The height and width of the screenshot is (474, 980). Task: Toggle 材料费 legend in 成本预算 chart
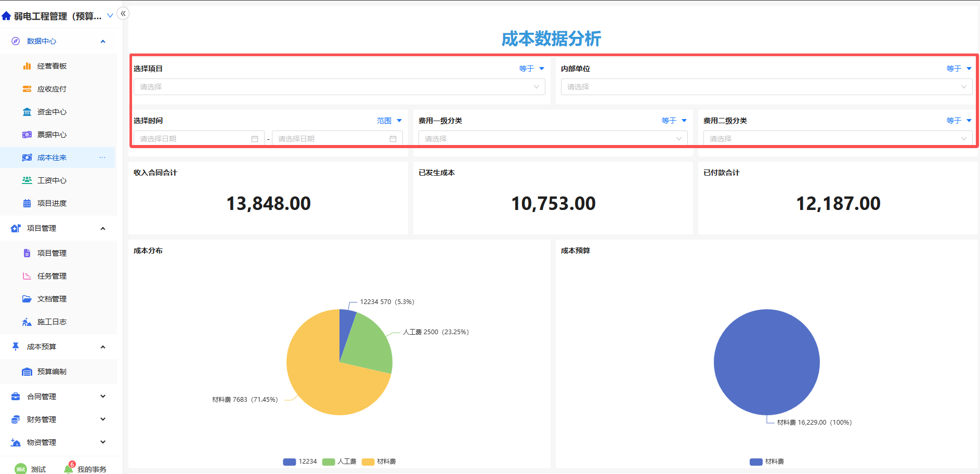pyautogui.click(x=767, y=462)
